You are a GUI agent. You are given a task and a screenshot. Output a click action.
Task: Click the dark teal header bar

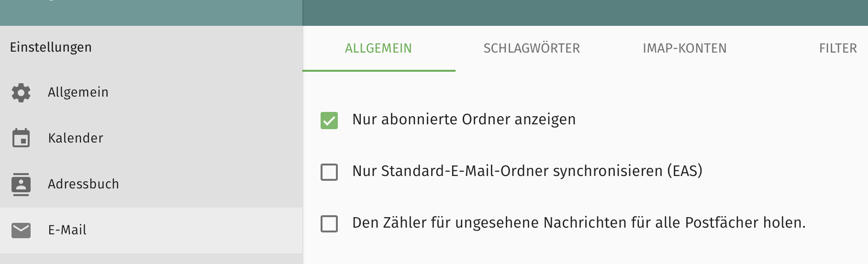pyautogui.click(x=585, y=13)
